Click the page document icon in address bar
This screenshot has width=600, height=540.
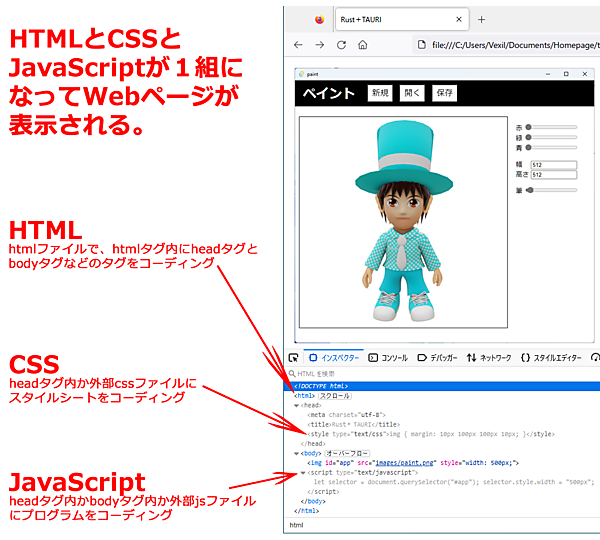(421, 45)
